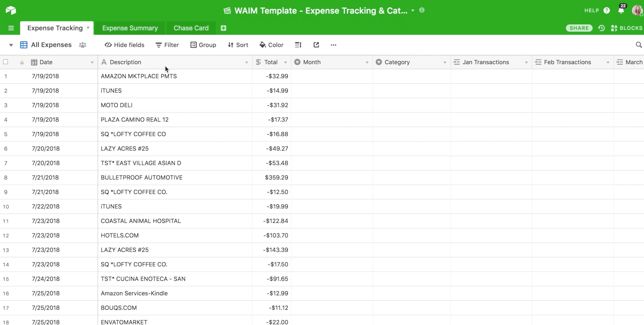Open notifications bell icon

[621, 11]
